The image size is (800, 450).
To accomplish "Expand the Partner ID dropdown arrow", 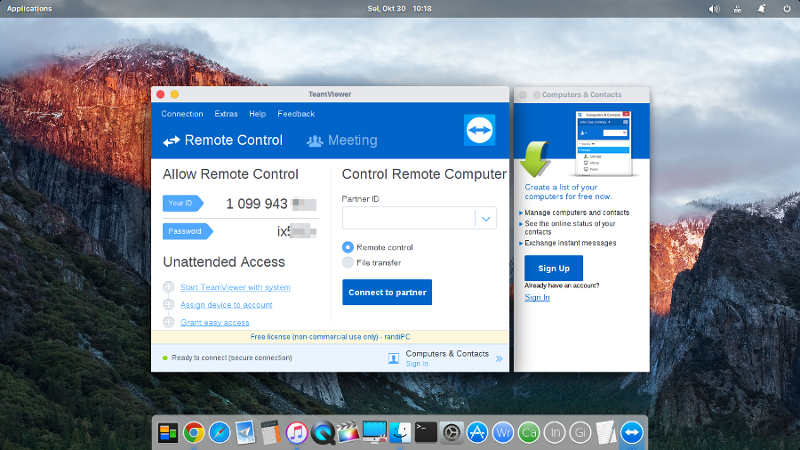I will tap(486, 218).
